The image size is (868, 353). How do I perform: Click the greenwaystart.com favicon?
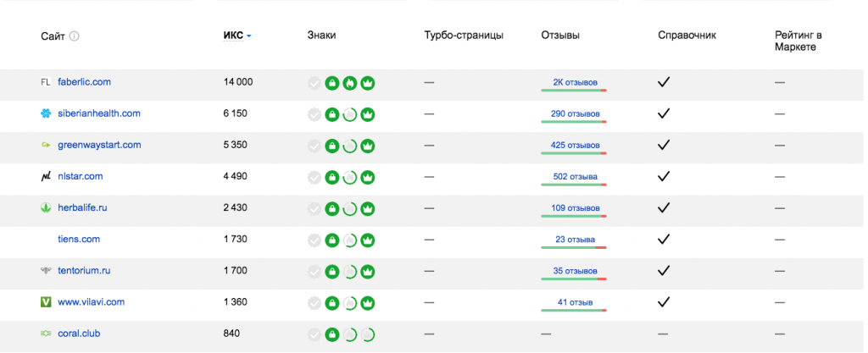pos(46,146)
